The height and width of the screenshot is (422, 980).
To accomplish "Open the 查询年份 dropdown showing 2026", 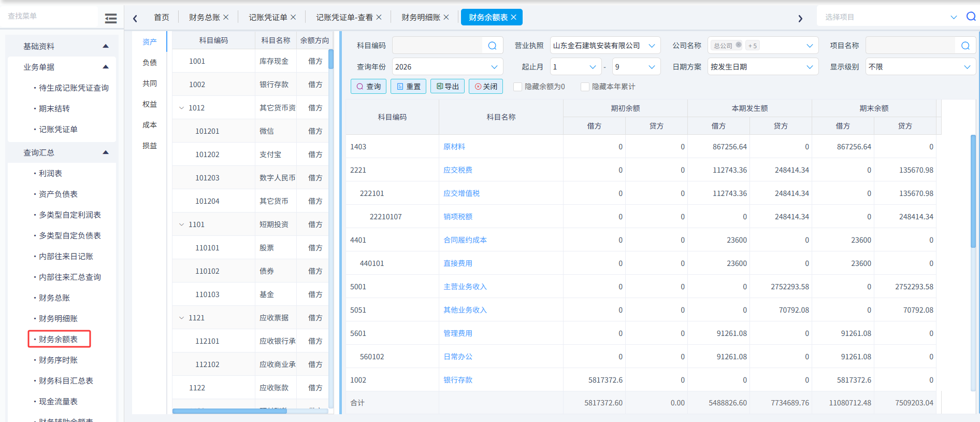I will (x=446, y=67).
